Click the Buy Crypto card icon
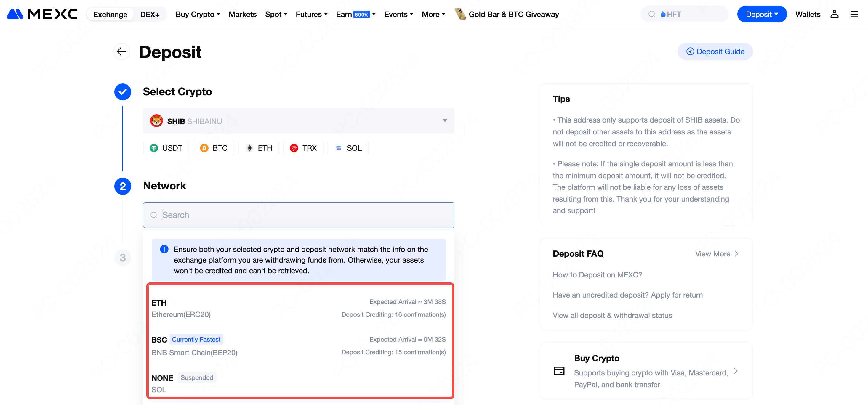 point(559,371)
